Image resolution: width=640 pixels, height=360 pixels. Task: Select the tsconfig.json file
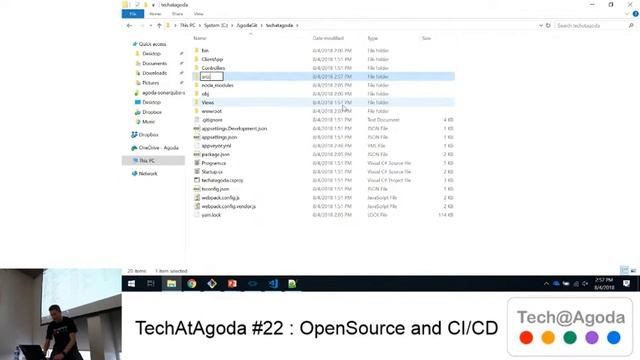pyautogui.click(x=215, y=189)
